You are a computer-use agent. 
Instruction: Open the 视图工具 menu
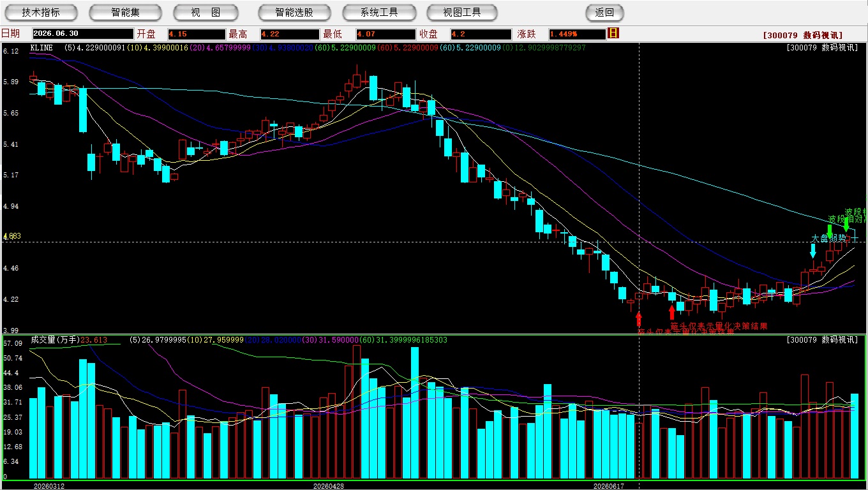point(462,12)
